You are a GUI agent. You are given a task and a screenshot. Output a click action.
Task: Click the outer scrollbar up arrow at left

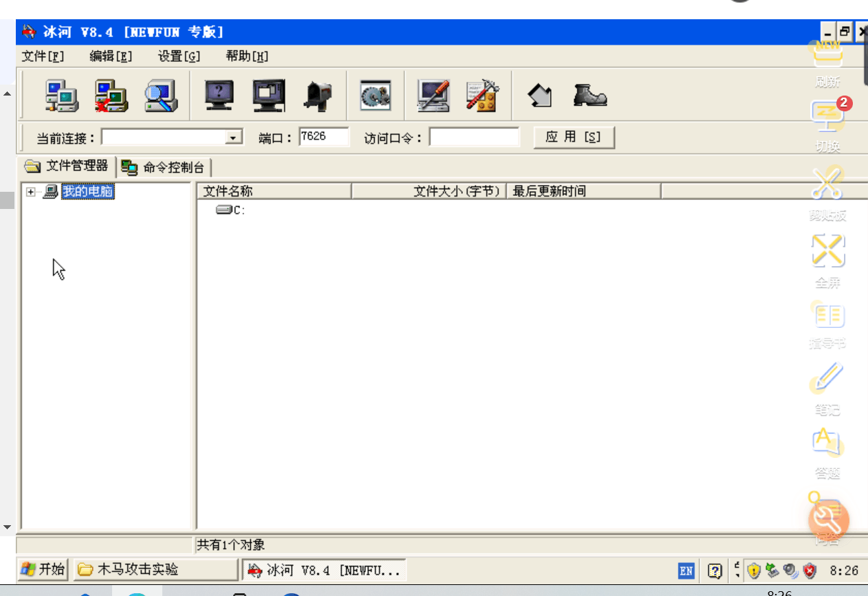7,93
